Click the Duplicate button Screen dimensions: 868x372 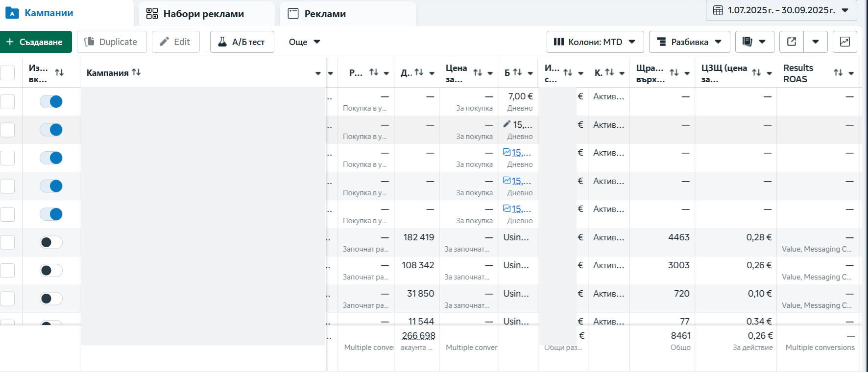click(x=112, y=42)
